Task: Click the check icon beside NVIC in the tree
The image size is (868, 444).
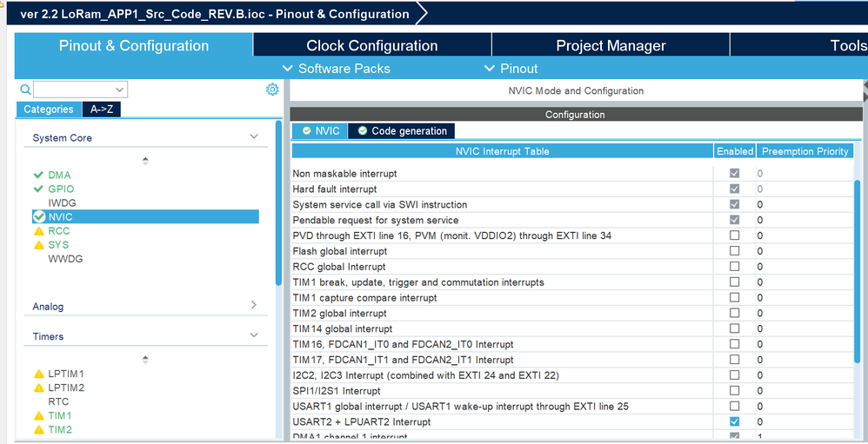Action: [39, 216]
